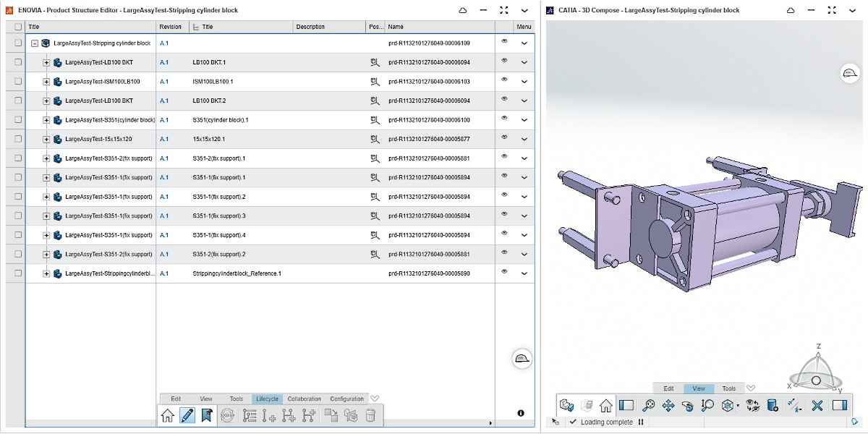Check box for LargeAssyTest-15x15x120 row
The image size is (868, 434).
pos(18,139)
